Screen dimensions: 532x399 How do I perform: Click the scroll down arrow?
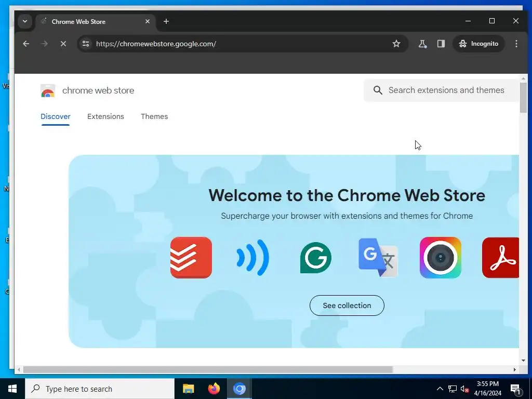523,361
